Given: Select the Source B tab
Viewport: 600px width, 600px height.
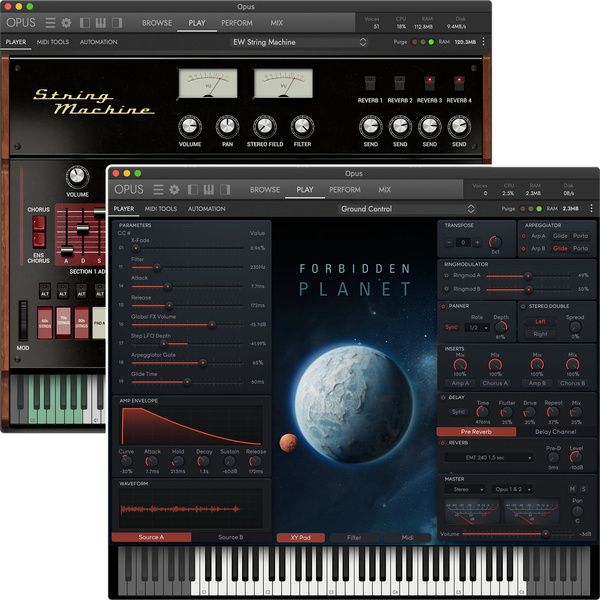Looking at the screenshot, I should [x=230, y=537].
